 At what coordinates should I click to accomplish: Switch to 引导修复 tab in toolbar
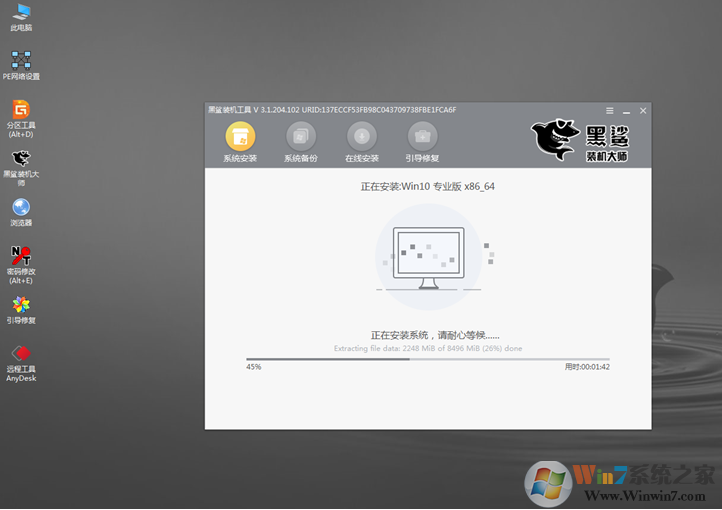tap(422, 142)
